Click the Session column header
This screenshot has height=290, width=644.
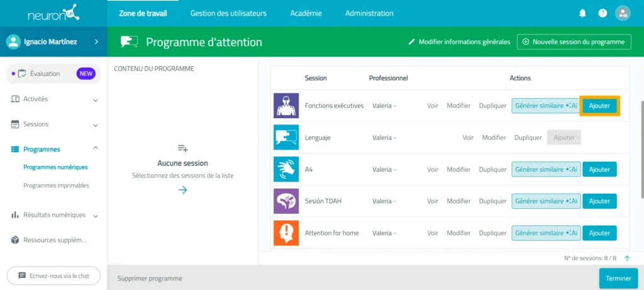pos(316,78)
